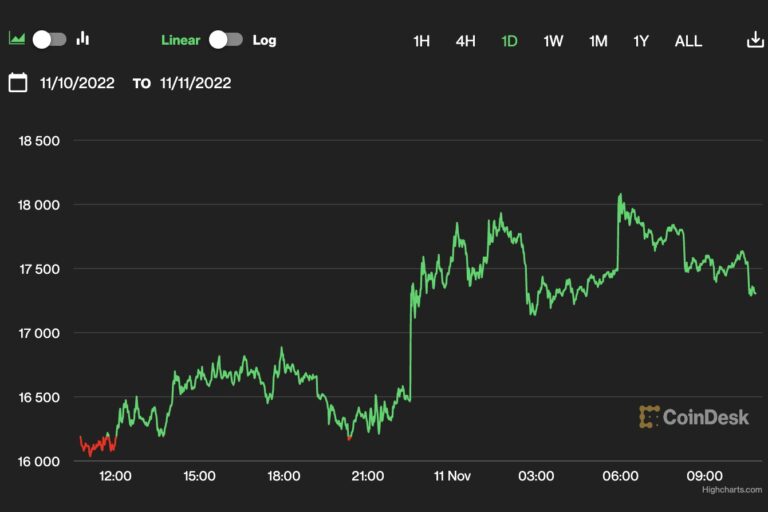Click the 18:00 x-axis label
Viewport: 768px width, 512px height.
pyautogui.click(x=284, y=476)
